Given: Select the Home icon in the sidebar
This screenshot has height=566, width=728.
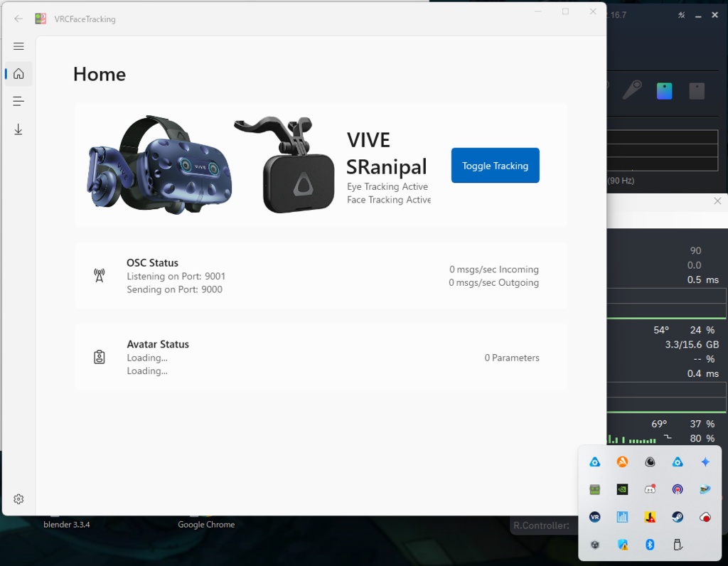Looking at the screenshot, I should click(18, 74).
